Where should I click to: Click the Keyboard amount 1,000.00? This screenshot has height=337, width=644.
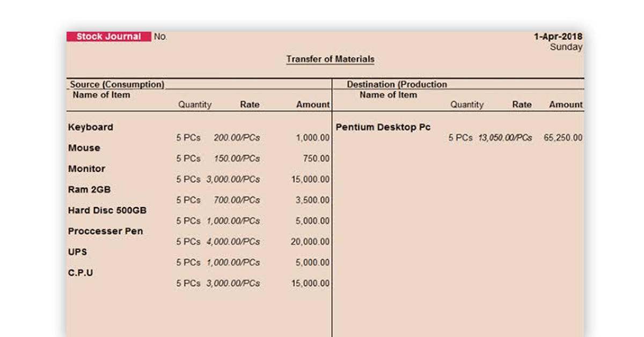pos(312,138)
